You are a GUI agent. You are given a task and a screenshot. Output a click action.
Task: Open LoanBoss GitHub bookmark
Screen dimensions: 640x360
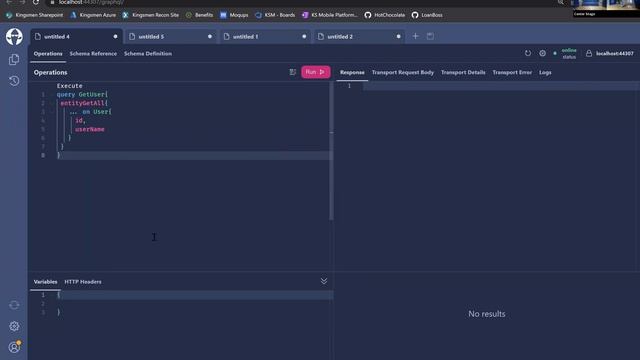(x=427, y=15)
